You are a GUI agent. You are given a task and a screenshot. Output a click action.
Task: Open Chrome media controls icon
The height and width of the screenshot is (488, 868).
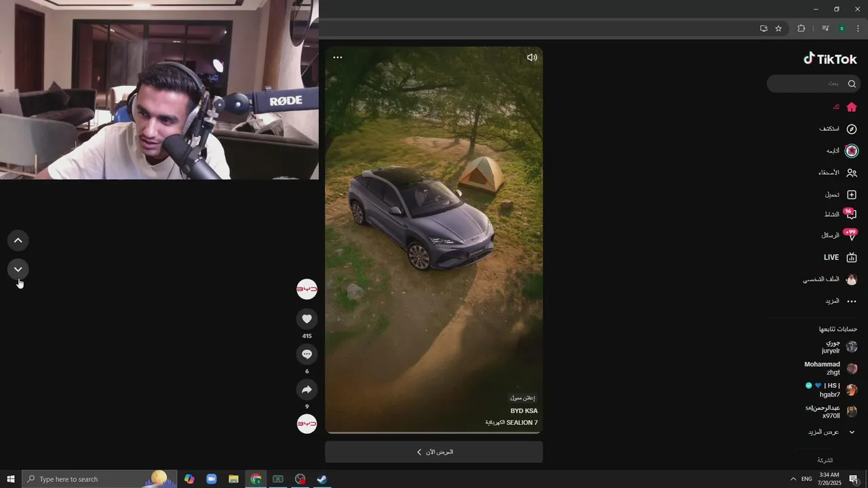[x=825, y=28]
